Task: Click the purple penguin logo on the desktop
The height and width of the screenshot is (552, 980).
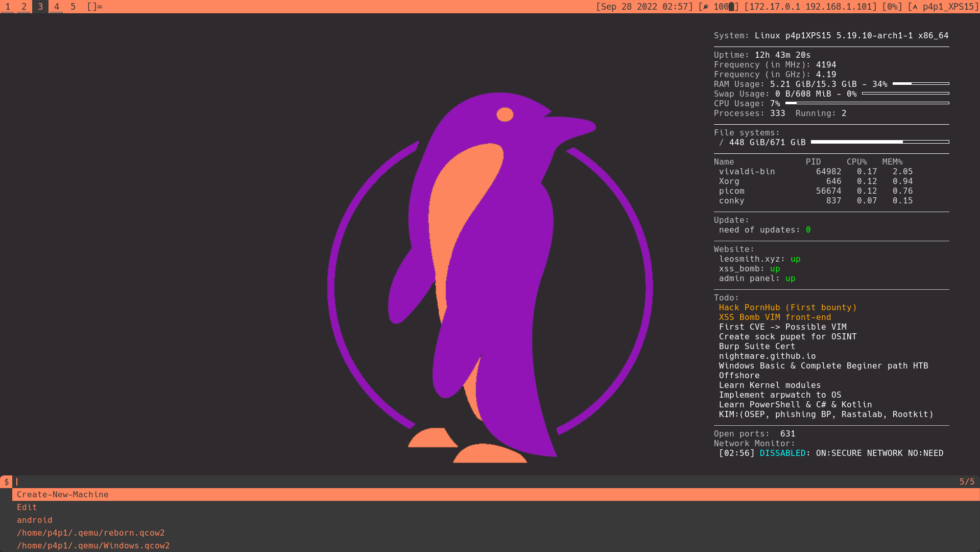Action: point(490,281)
